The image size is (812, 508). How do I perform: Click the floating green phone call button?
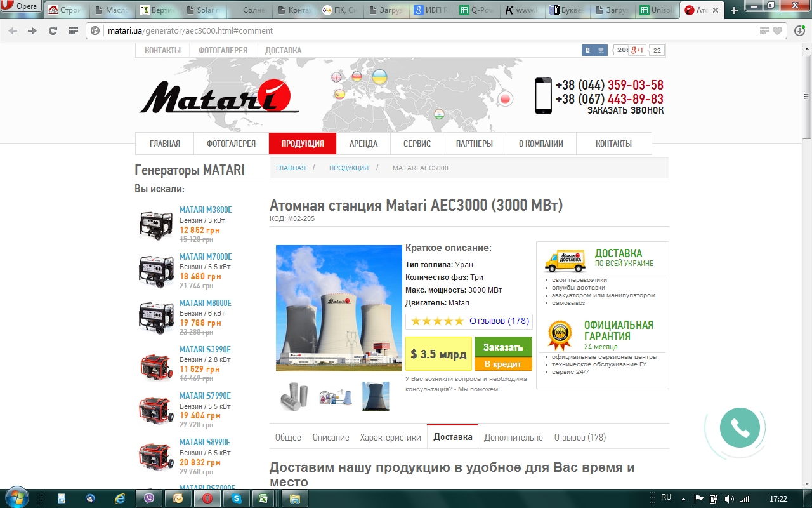(x=740, y=428)
